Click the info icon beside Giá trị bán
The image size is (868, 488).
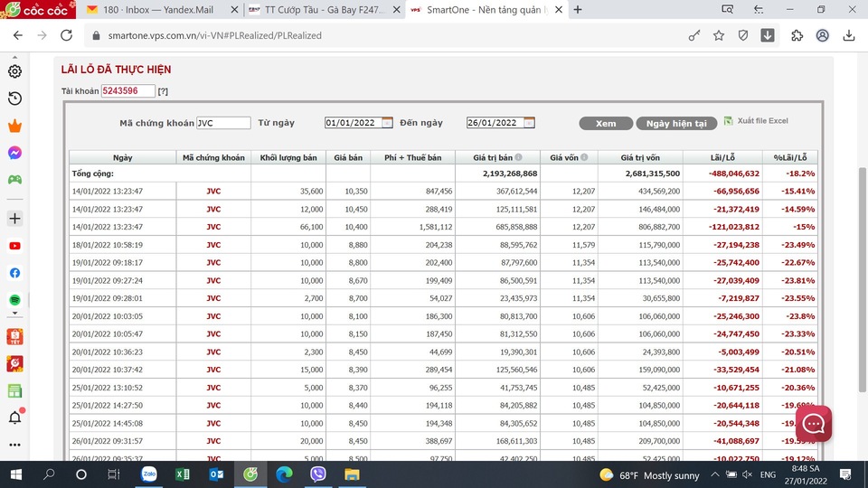point(518,157)
